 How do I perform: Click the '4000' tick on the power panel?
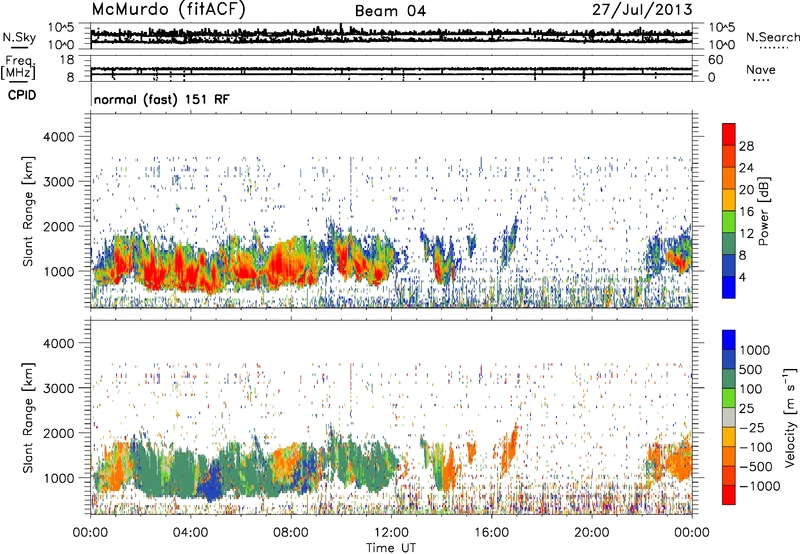(x=58, y=137)
